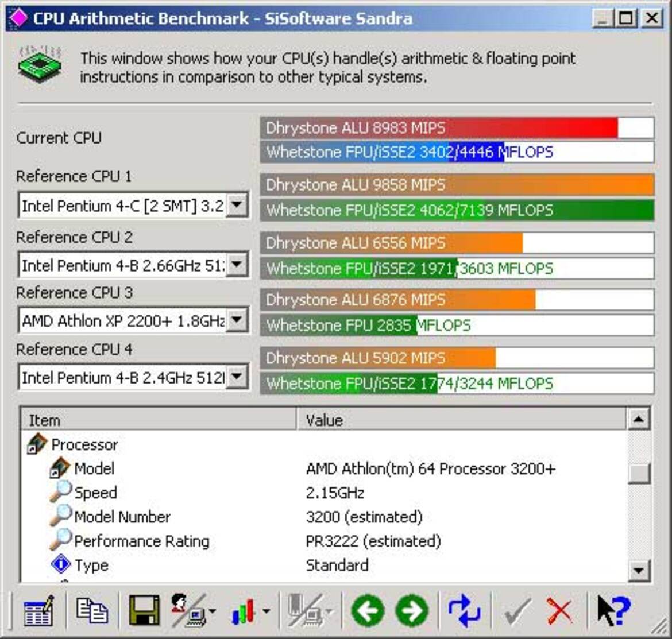Click the red Dhrystone ALU 8983 MIPS bar
The width and height of the screenshot is (672, 639).
click(457, 127)
